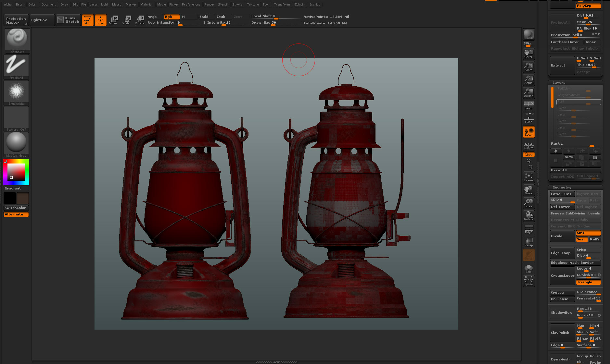The height and width of the screenshot is (364, 610).
Task: Enable Persp perspective mode
Action: click(x=528, y=105)
